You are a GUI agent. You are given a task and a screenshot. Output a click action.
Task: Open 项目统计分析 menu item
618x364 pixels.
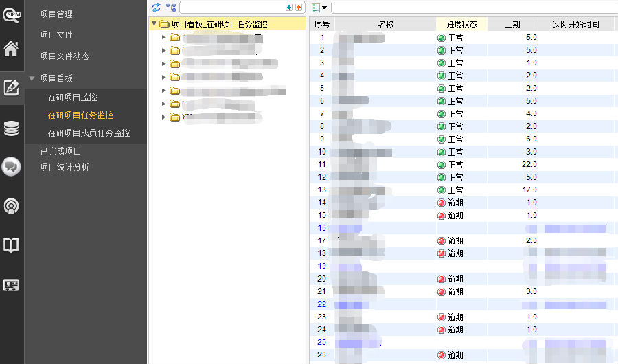(65, 167)
